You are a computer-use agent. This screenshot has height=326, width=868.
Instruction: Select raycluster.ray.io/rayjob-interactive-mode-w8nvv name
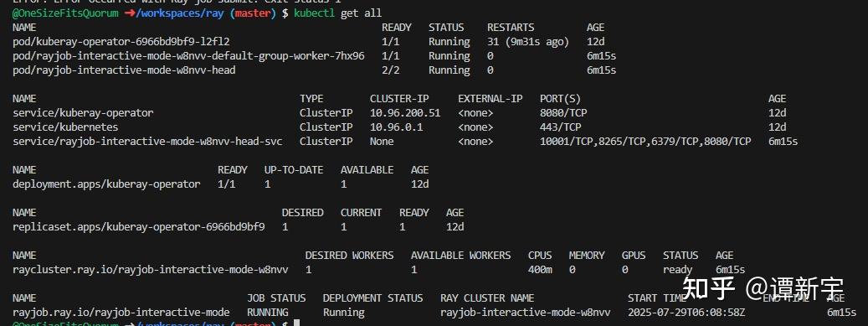click(150, 270)
